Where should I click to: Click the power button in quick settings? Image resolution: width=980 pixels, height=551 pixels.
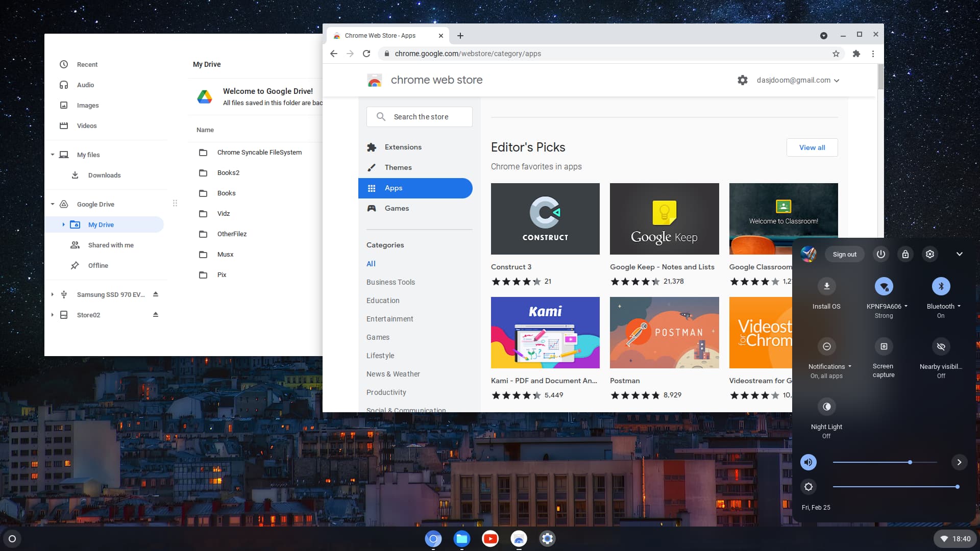(x=881, y=254)
